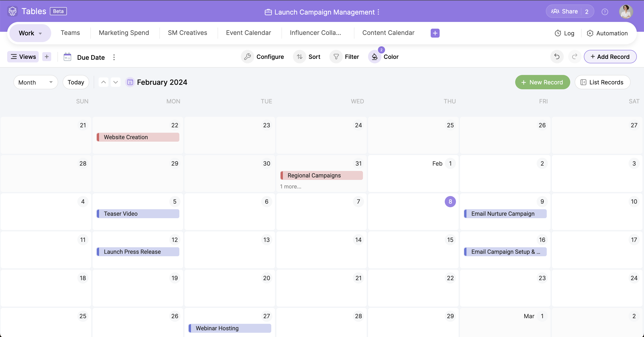Image resolution: width=644 pixels, height=337 pixels.
Task: Click the undo arrow icon
Action: [x=557, y=57]
